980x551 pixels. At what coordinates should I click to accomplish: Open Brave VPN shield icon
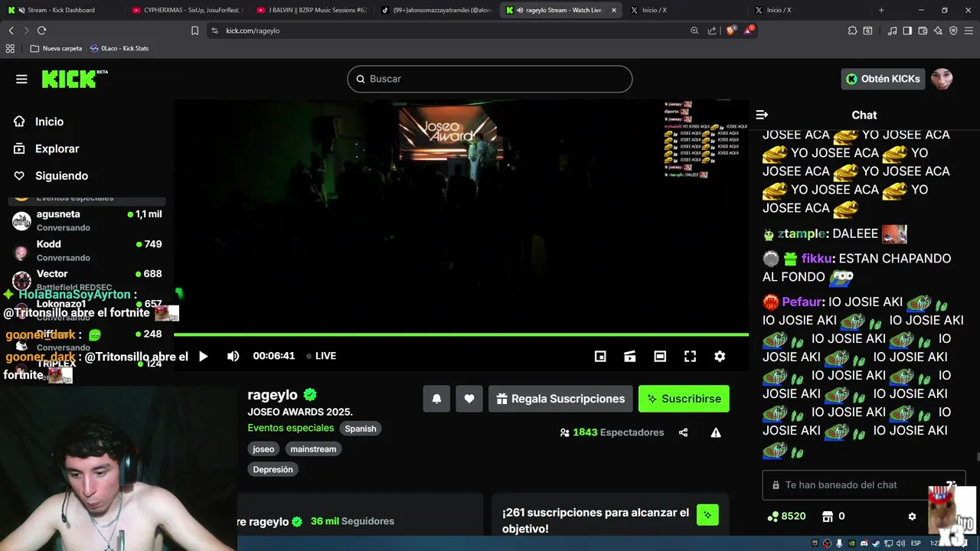point(953,31)
